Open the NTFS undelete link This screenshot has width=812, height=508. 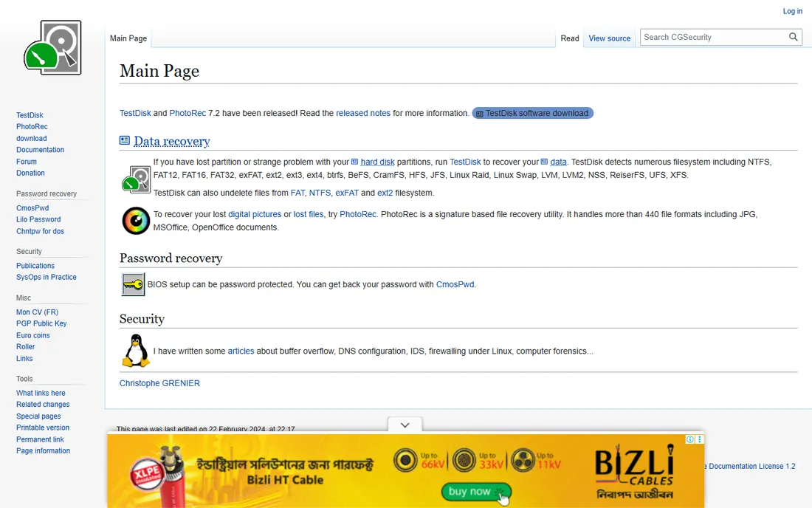pos(320,193)
